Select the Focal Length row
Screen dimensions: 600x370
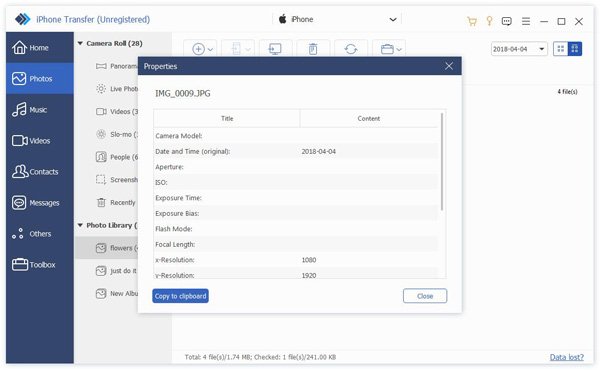(x=296, y=244)
